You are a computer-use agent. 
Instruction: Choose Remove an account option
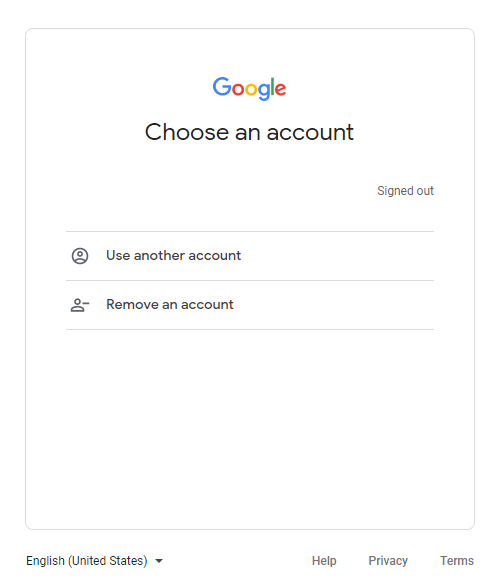click(250, 305)
